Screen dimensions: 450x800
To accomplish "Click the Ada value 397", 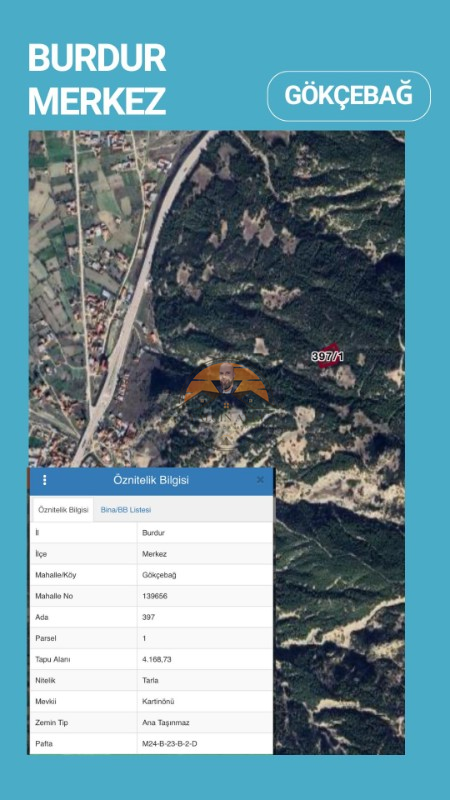I will pyautogui.click(x=148, y=617).
